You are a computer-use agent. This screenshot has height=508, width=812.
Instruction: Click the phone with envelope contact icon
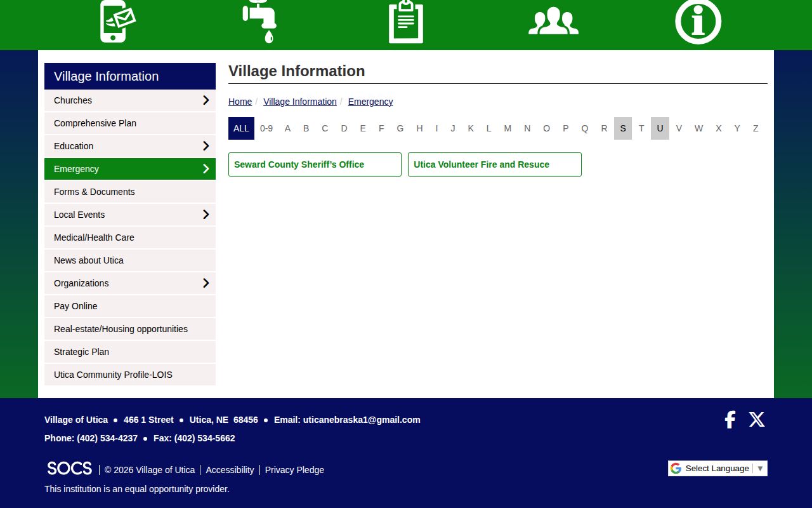click(118, 22)
